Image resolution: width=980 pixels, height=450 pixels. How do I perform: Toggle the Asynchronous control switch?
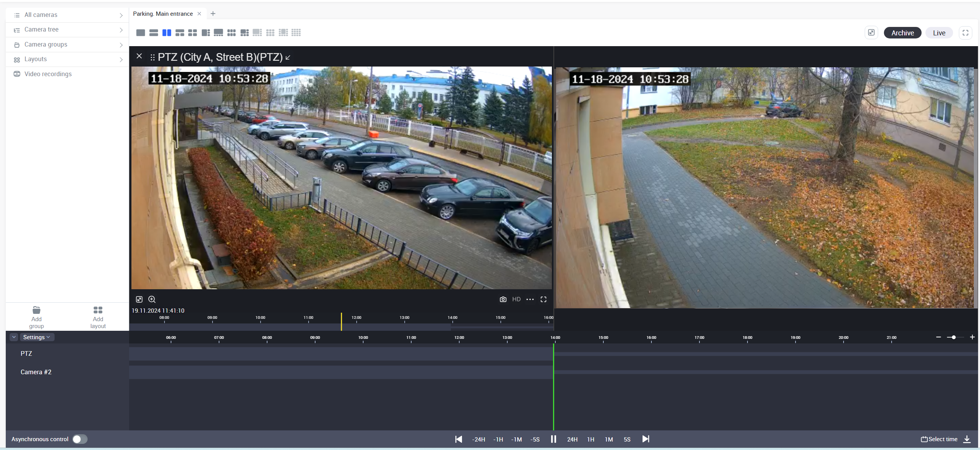click(80, 439)
